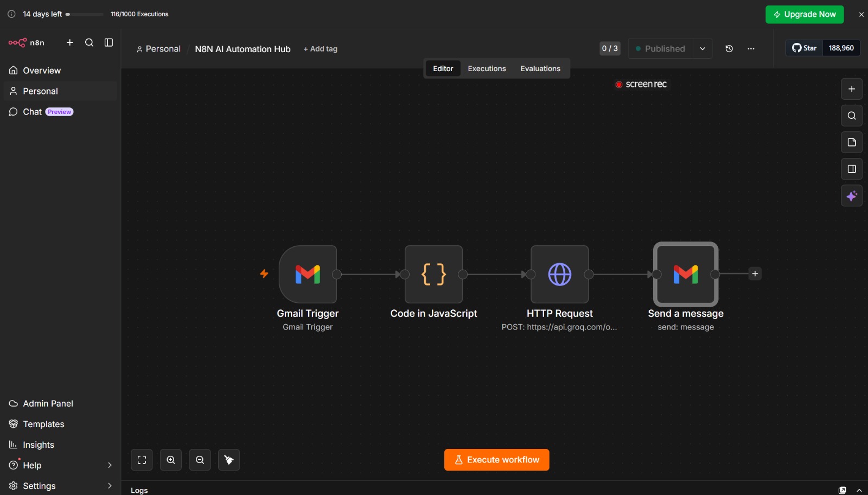This screenshot has width=868, height=495.
Task: Zoom in on the canvas
Action: (x=171, y=460)
